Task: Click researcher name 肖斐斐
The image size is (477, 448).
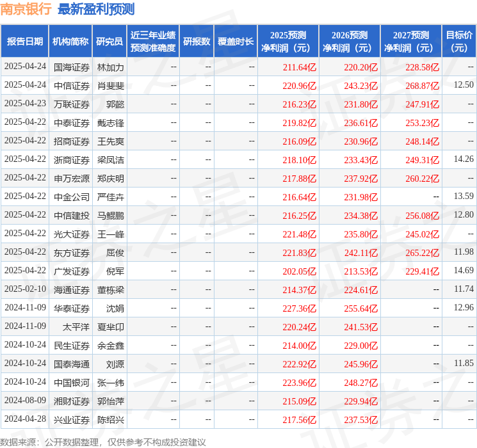Action: pos(110,86)
